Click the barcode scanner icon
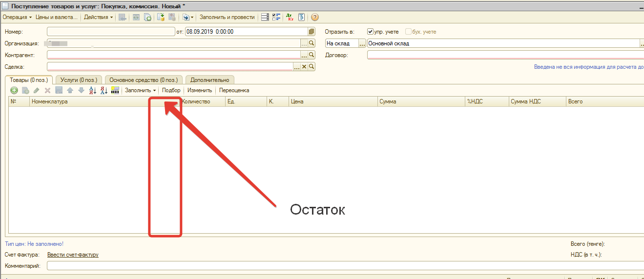 click(115, 90)
